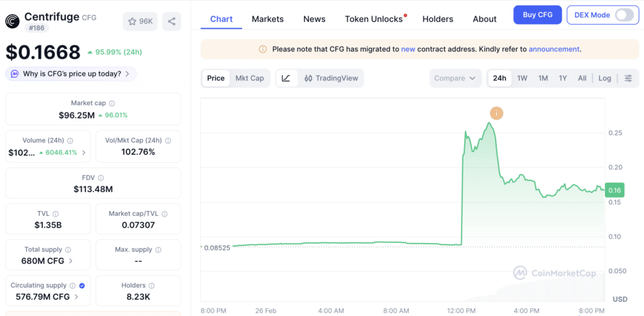
Task: Click the AI chat icon beside price question
Action: 14,74
